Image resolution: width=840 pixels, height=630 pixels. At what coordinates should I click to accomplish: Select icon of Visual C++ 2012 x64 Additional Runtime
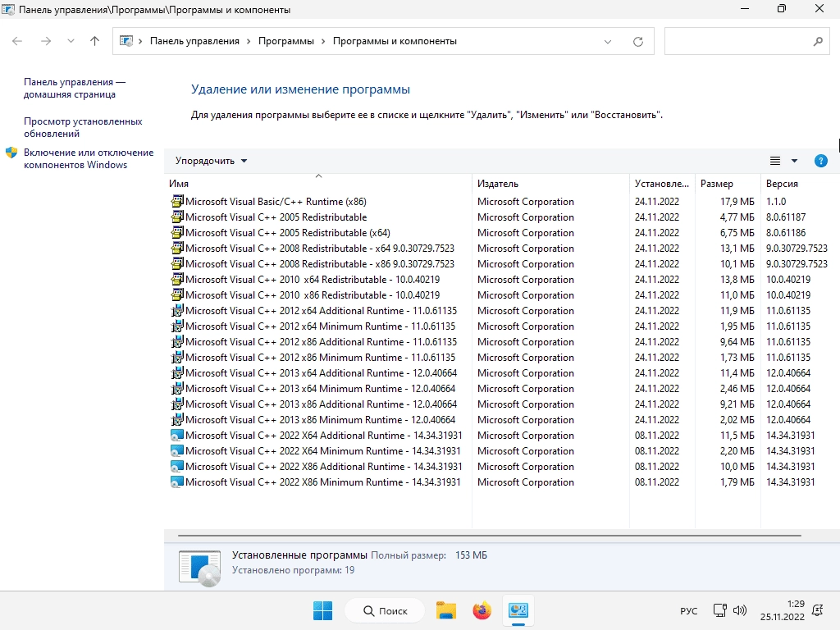pyautogui.click(x=177, y=310)
